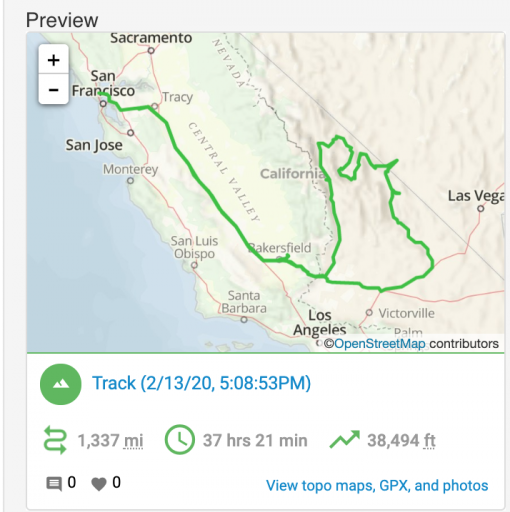Screen dimensions: 510x512
Task: Click the San Francisco label on map
Action: [x=103, y=83]
